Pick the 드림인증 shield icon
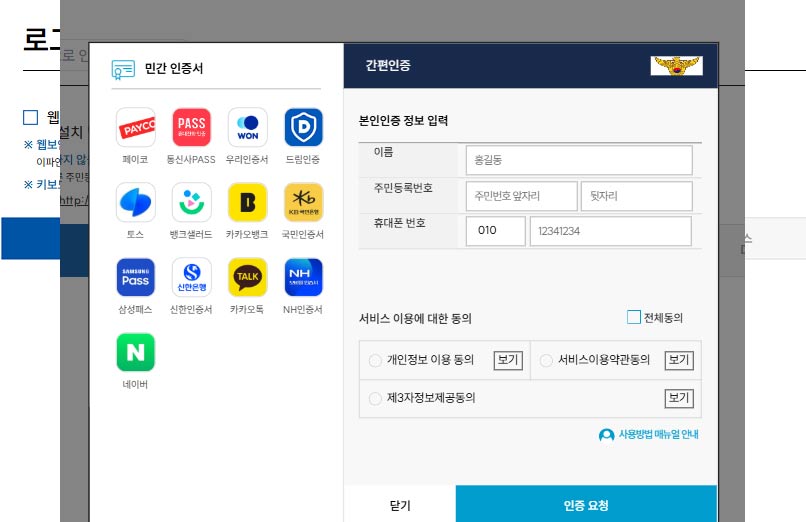The image size is (806, 522). pos(303,127)
